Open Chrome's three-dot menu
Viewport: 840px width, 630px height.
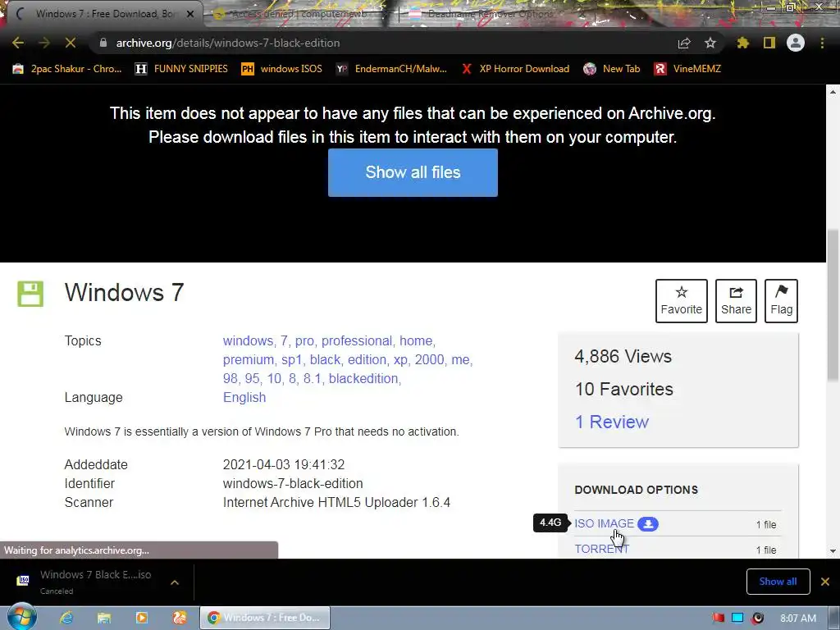click(x=822, y=43)
